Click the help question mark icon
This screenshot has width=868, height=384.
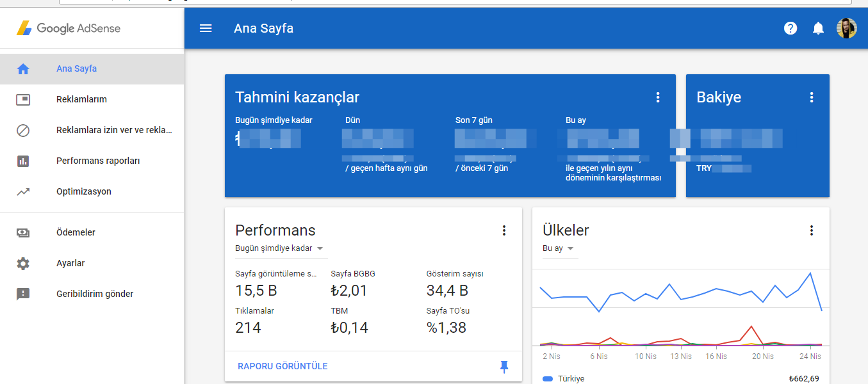pos(790,28)
